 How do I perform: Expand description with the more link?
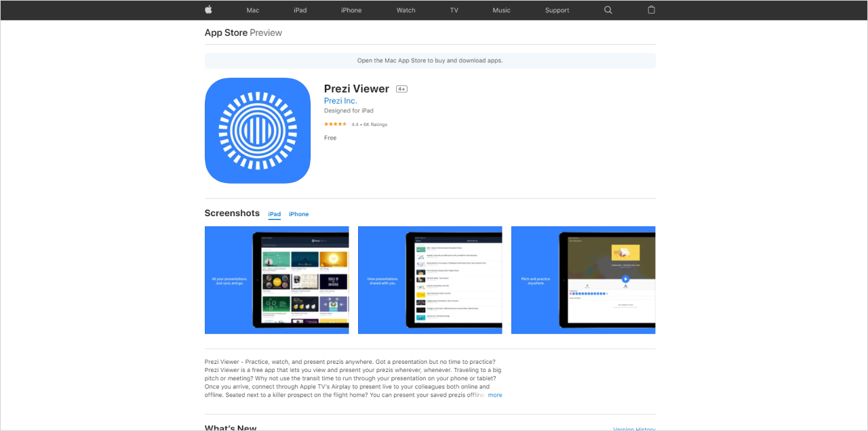[x=495, y=395]
